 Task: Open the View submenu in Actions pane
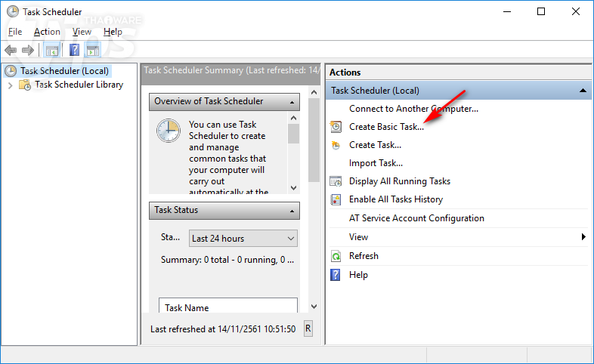[583, 237]
